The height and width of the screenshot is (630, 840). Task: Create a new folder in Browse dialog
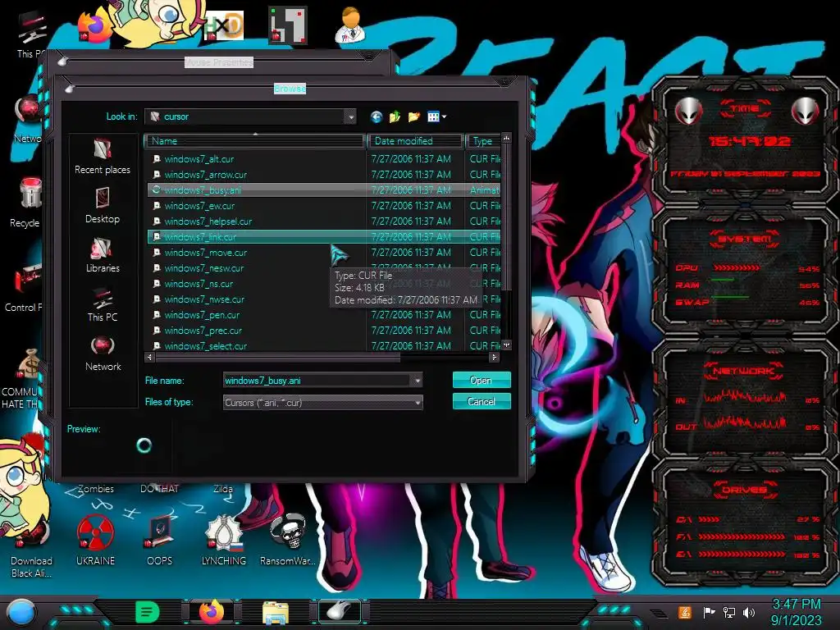pos(413,116)
